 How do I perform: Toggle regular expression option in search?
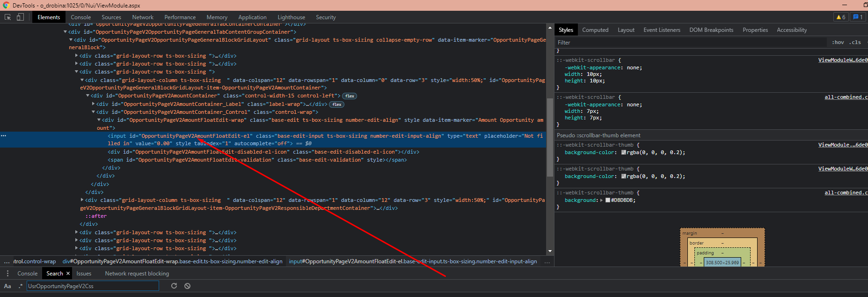[20, 286]
